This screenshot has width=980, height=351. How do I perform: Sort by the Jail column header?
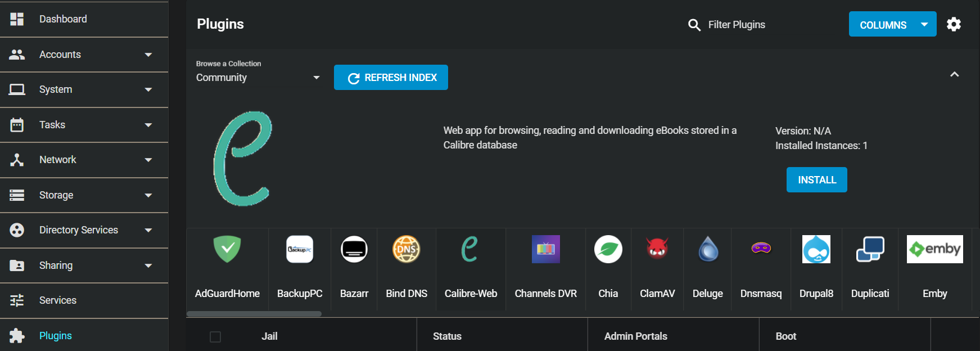tap(269, 336)
